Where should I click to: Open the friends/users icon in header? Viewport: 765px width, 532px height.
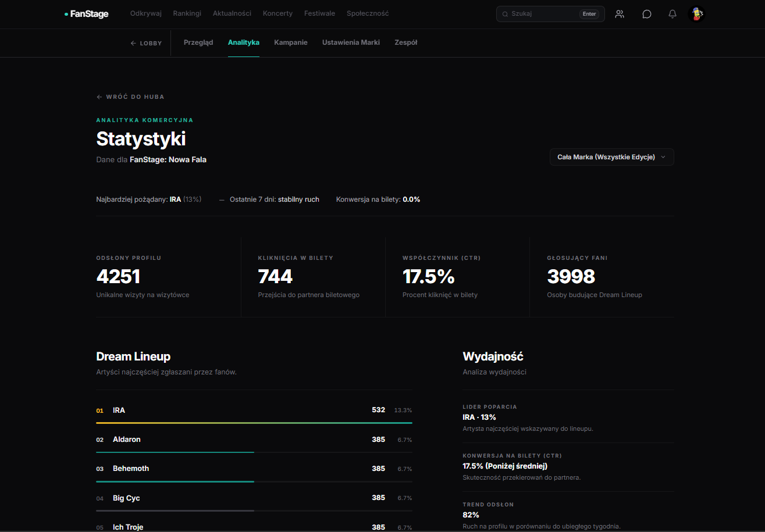(x=620, y=14)
